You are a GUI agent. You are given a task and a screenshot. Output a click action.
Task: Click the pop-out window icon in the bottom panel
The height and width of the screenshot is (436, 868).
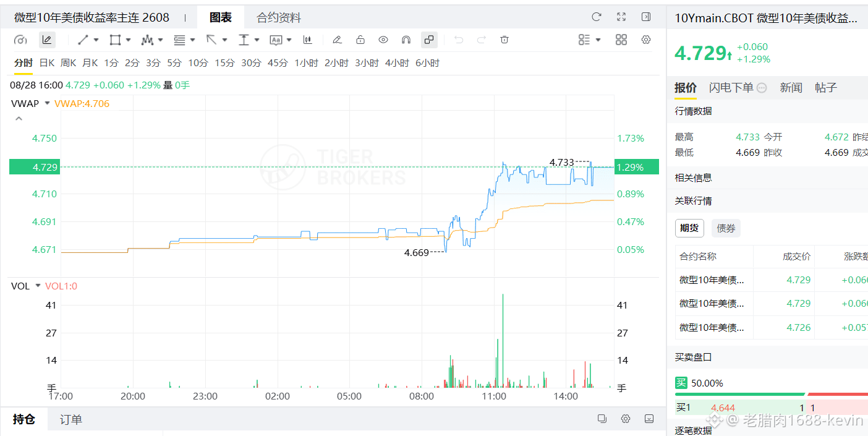[x=602, y=419]
